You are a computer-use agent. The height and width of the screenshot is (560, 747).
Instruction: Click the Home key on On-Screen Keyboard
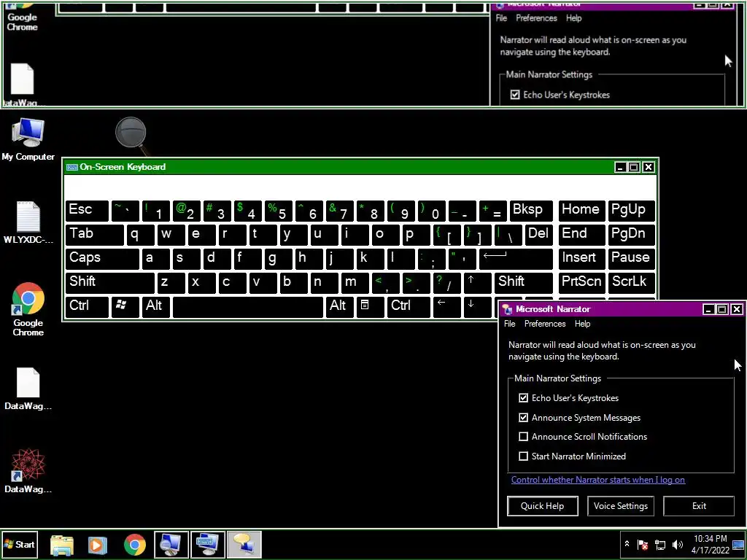[x=581, y=211]
